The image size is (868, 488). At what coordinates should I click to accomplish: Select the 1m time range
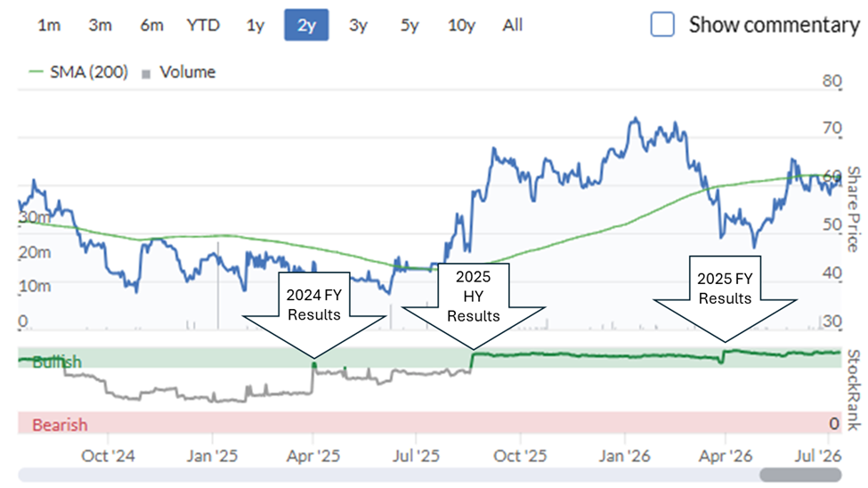pyautogui.click(x=49, y=25)
